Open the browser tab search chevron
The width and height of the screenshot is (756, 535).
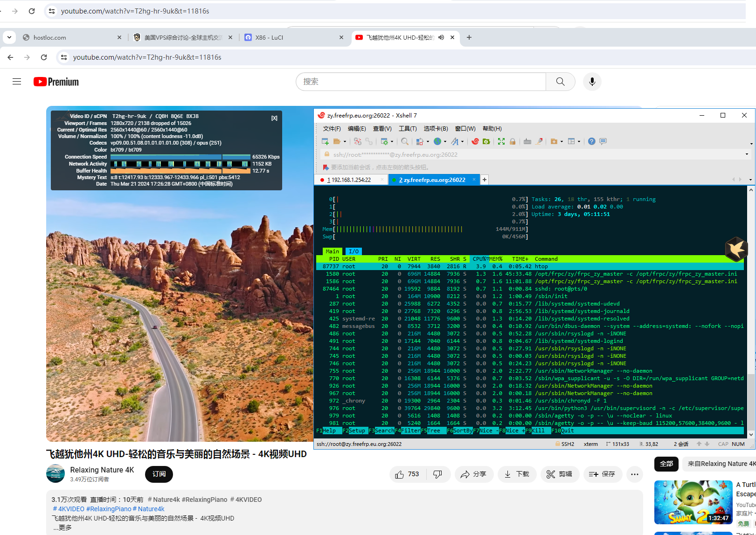(x=9, y=37)
